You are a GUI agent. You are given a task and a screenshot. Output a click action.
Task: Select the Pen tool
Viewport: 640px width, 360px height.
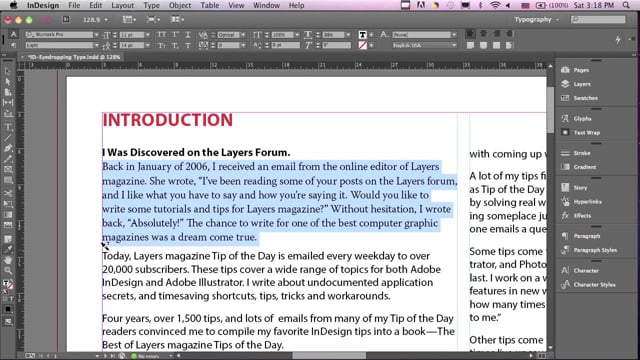8,148
